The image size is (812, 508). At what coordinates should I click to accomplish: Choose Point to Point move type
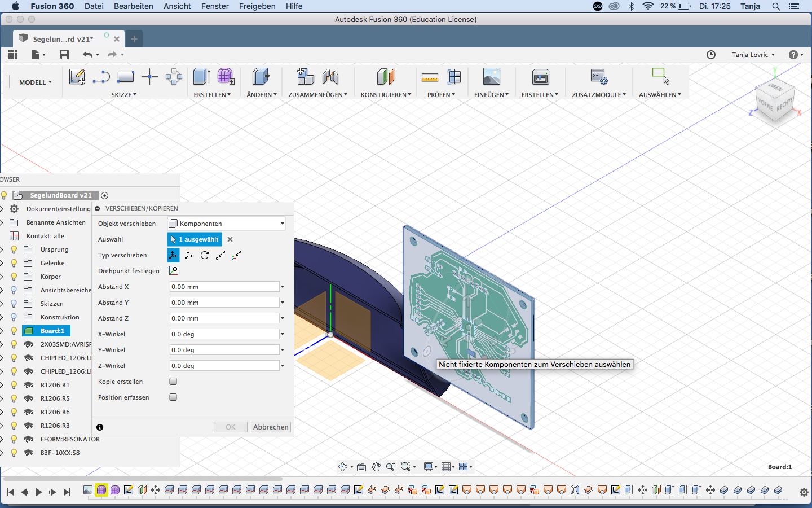pyautogui.click(x=220, y=255)
